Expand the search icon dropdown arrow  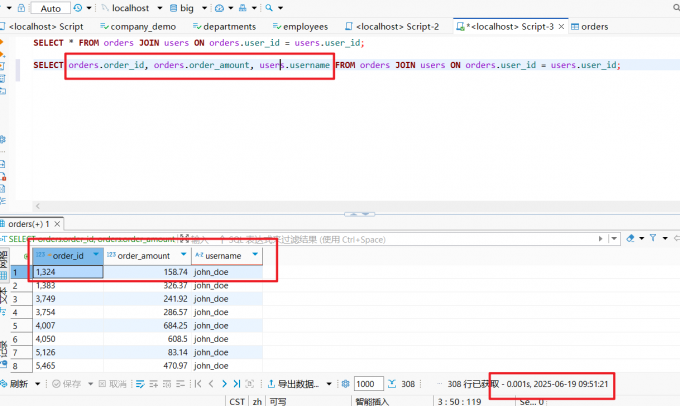281,8
